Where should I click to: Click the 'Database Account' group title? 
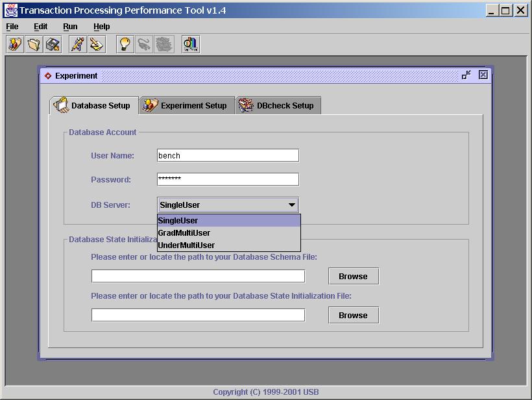click(x=103, y=132)
